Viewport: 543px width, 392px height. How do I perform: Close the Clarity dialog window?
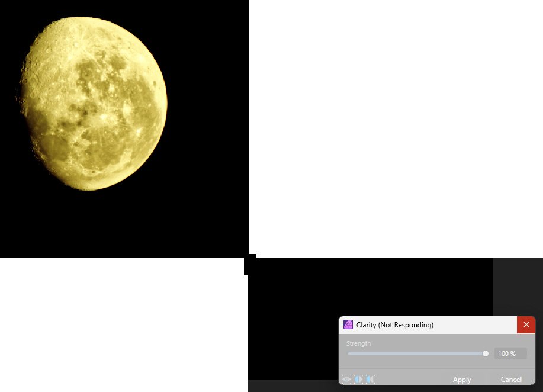click(526, 325)
